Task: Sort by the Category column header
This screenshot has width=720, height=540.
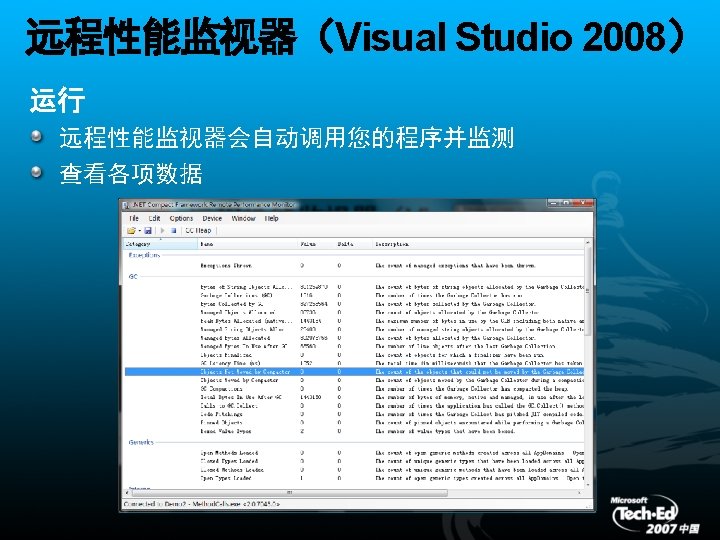Action: click(161, 244)
